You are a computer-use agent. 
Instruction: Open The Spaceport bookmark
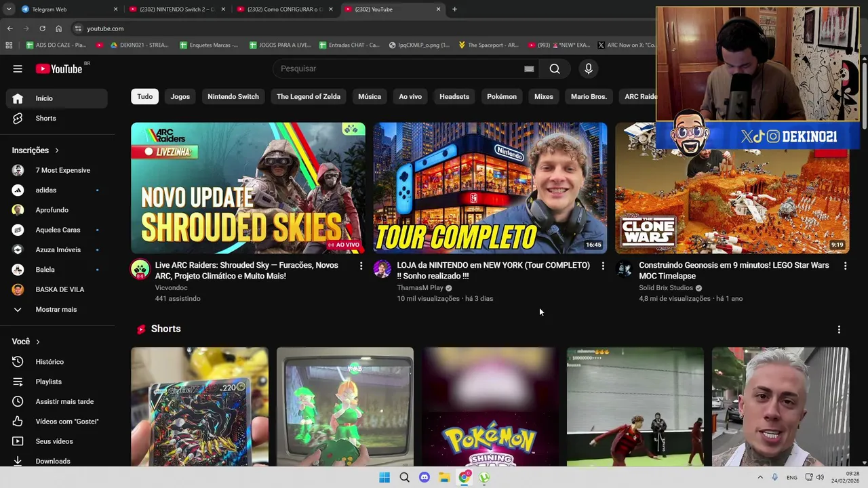pyautogui.click(x=488, y=45)
